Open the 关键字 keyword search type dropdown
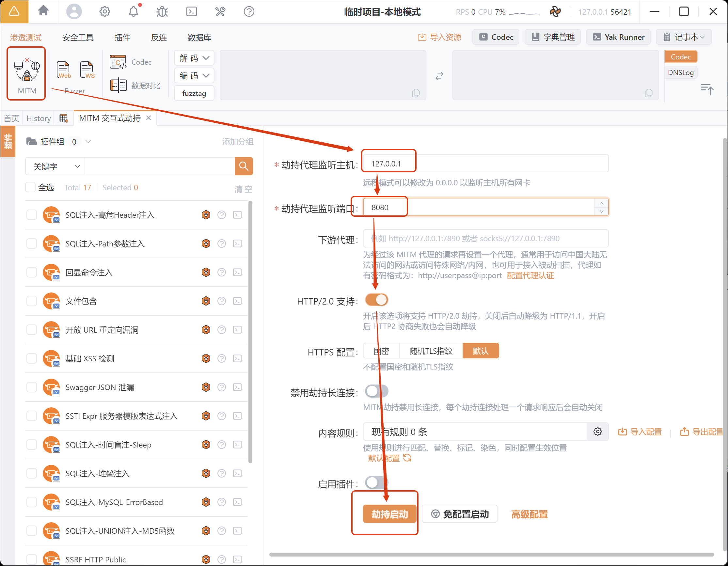 click(x=56, y=166)
